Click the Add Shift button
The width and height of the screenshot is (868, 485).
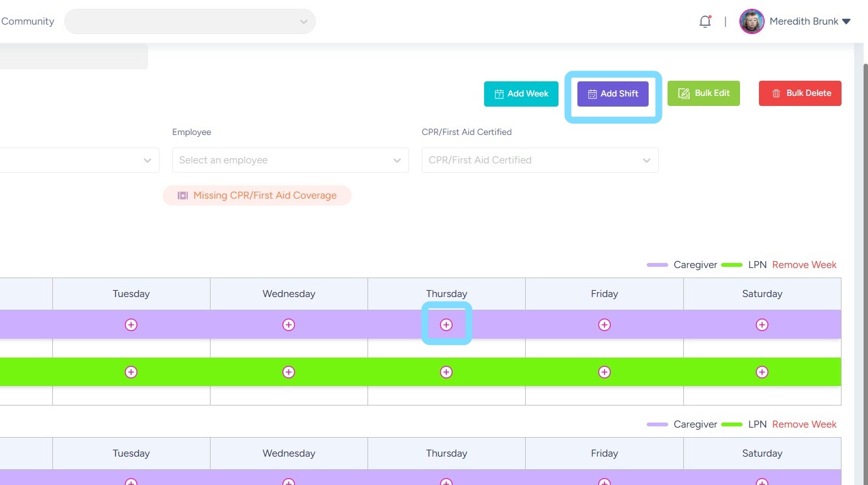[613, 93]
